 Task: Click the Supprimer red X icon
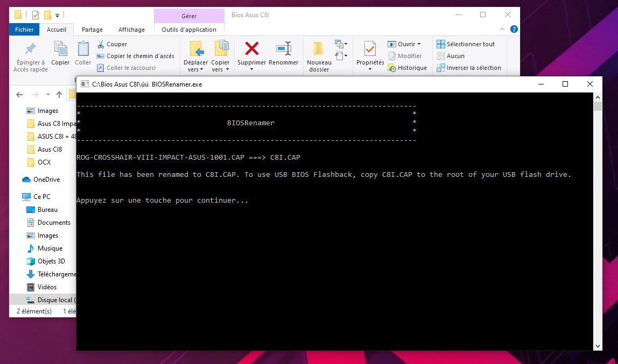251,49
